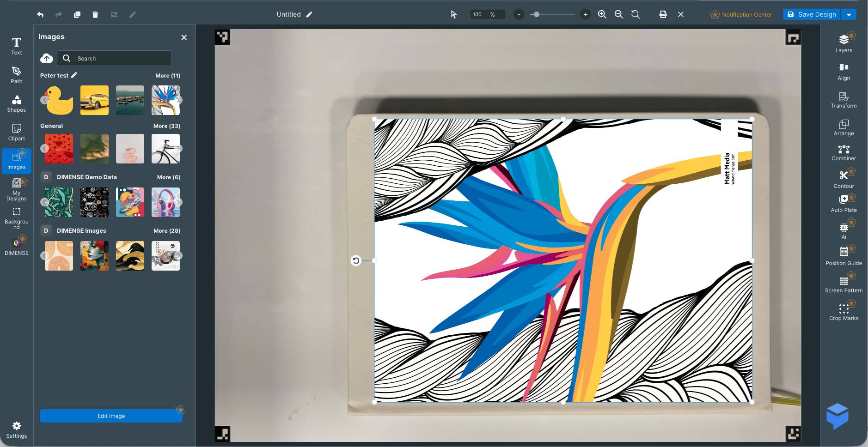The width and height of the screenshot is (868, 447).
Task: Open the Align tool
Action: pos(844,72)
